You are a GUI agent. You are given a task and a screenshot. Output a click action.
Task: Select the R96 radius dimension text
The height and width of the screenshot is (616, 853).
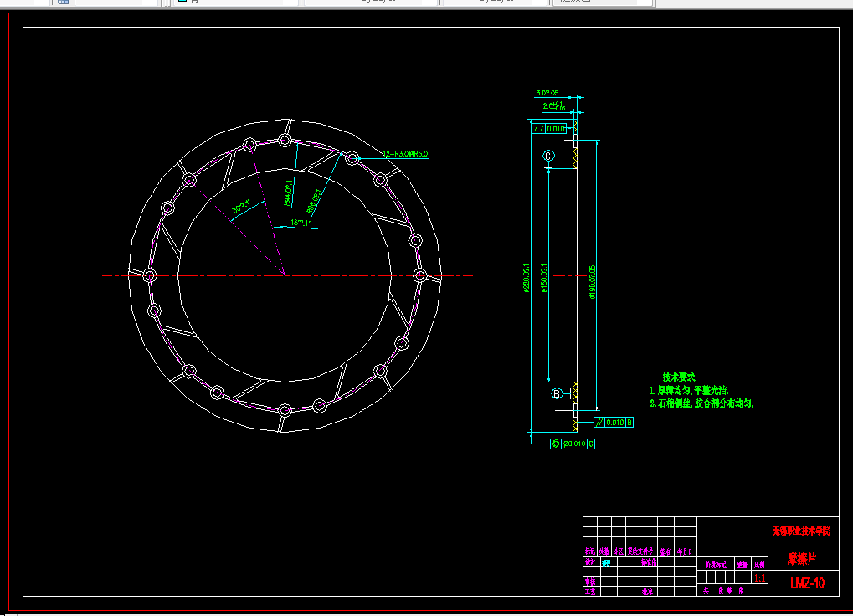point(313,201)
